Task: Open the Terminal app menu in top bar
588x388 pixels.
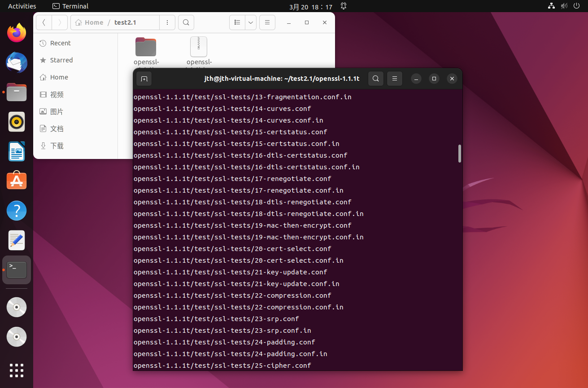Action: tap(70, 6)
